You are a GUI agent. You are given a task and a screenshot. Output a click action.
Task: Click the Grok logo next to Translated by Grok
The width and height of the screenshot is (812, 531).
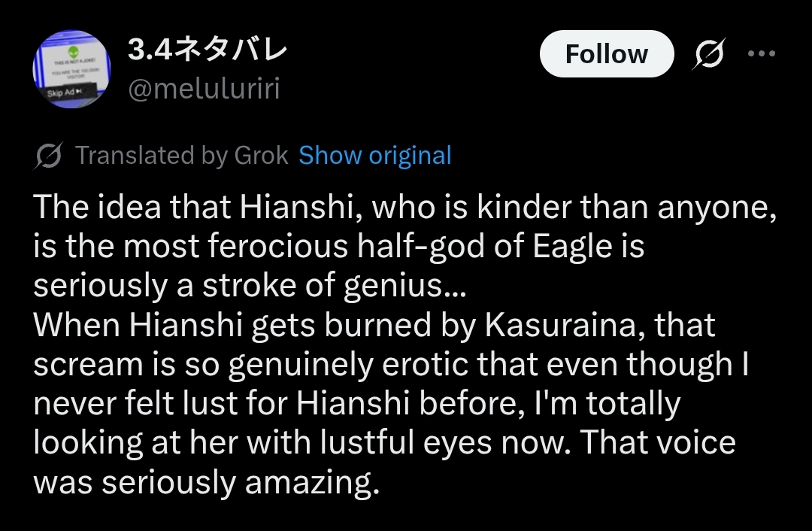point(49,156)
